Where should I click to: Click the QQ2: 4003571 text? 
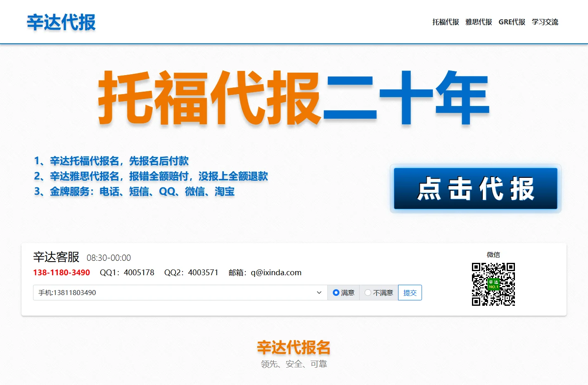pyautogui.click(x=191, y=272)
